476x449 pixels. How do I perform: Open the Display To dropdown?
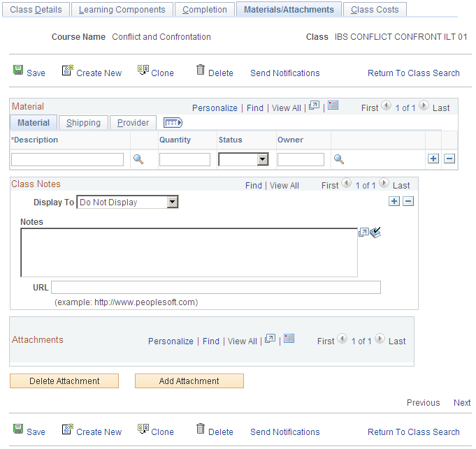pyautogui.click(x=127, y=203)
